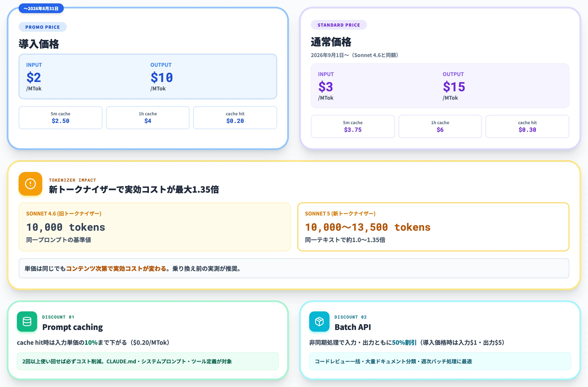Click the standard cache hit $0.30 box
Image resolution: width=588 pixels, height=387 pixels.
coord(527,127)
